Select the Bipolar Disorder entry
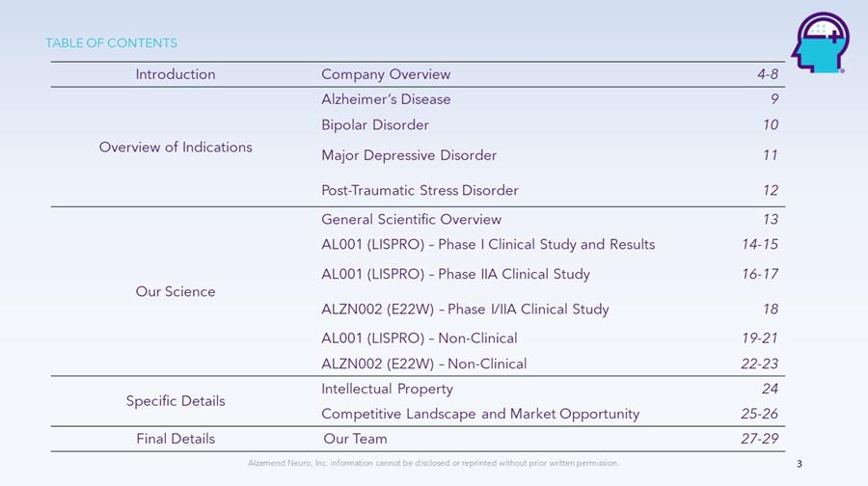868x486 pixels. (x=375, y=125)
